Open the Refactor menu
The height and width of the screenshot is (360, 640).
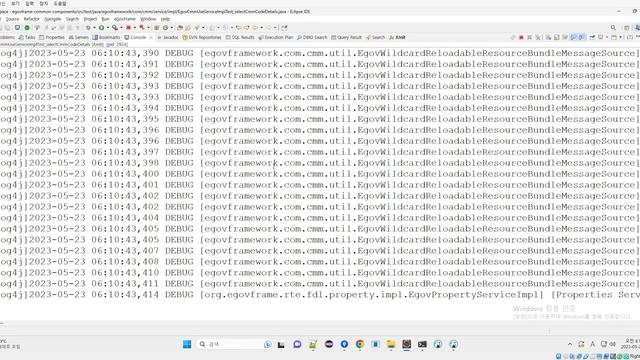click(x=31, y=19)
